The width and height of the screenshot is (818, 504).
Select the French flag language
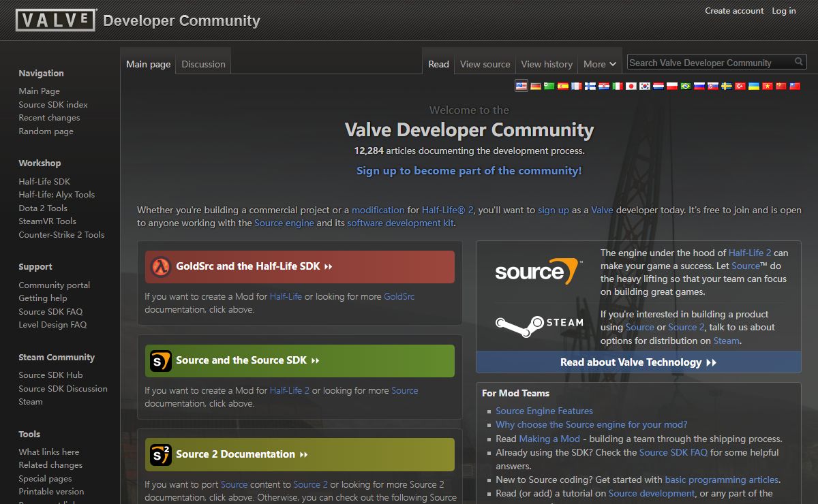[577, 86]
